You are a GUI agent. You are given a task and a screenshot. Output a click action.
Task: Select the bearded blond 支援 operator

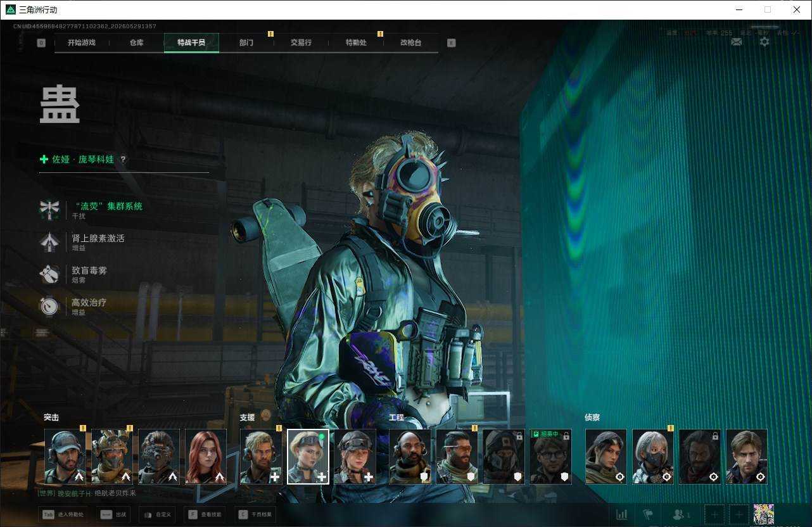[x=261, y=457]
